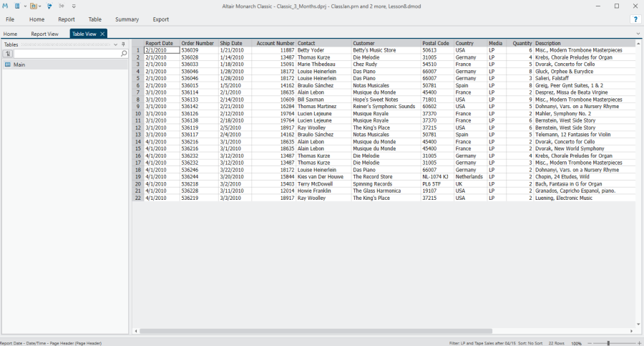This screenshot has width=644, height=346.
Task: Click 'Luening, Electronic Music' description cell
Action: 585,198
